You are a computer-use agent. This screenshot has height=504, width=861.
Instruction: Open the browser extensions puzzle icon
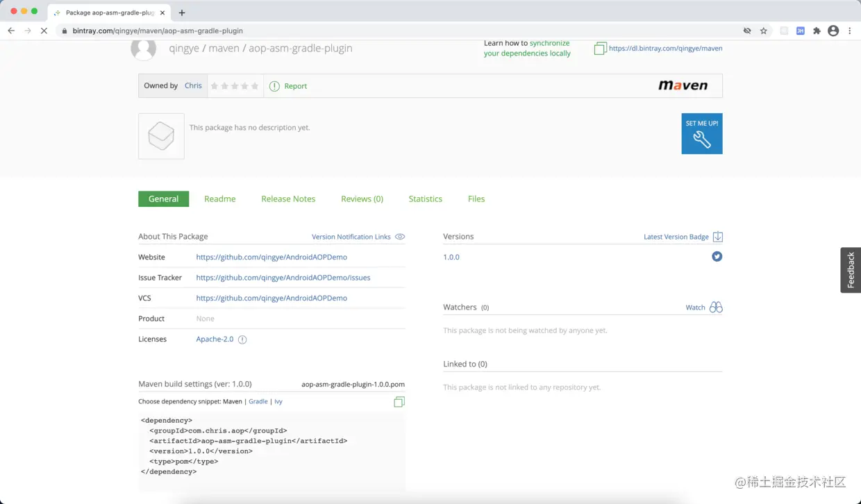coord(817,31)
